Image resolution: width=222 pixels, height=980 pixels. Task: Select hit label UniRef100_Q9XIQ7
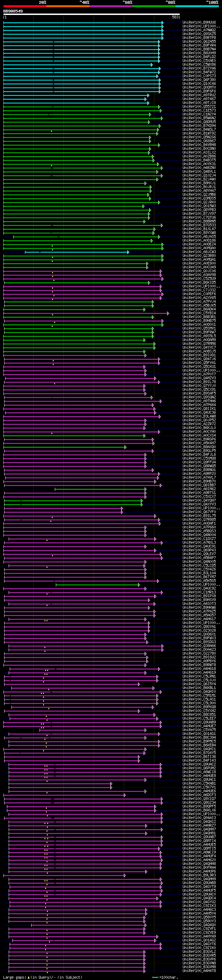[199, 799]
